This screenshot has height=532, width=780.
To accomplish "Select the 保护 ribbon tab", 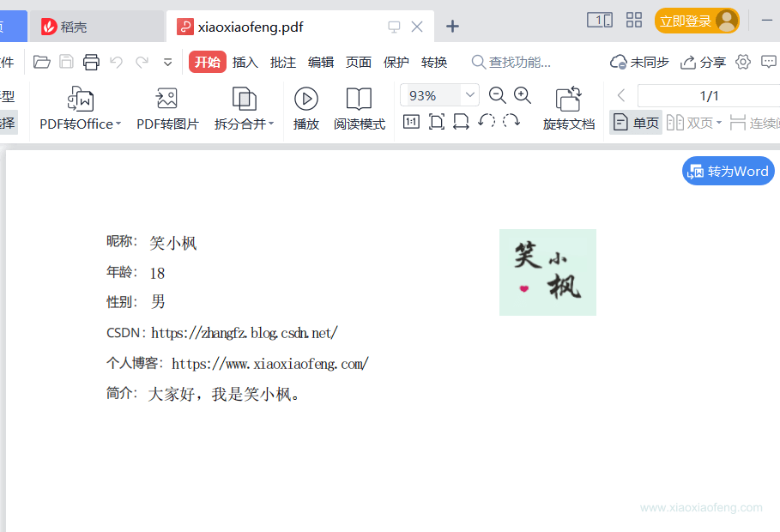I will (x=396, y=62).
